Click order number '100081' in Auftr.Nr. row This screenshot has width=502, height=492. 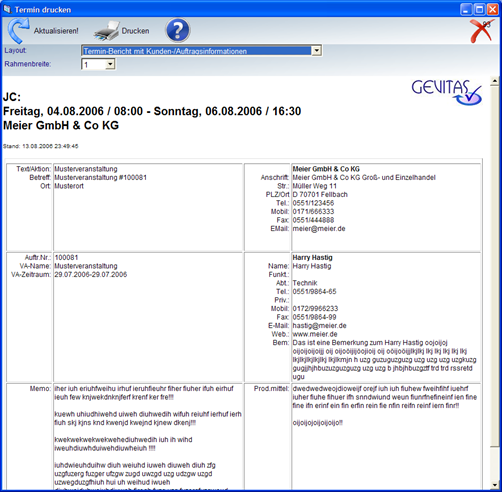coord(66,257)
